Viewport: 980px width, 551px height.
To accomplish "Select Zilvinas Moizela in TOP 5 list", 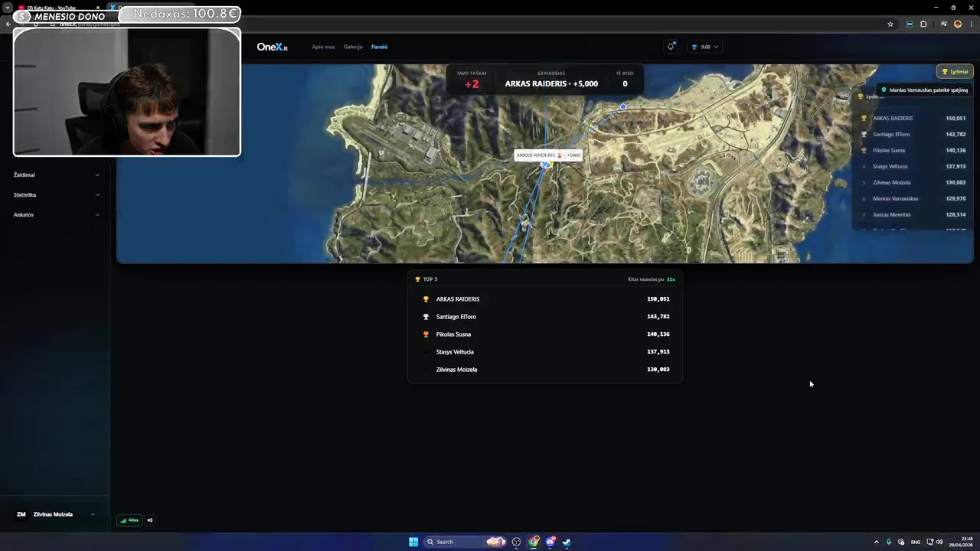I will tap(545, 370).
